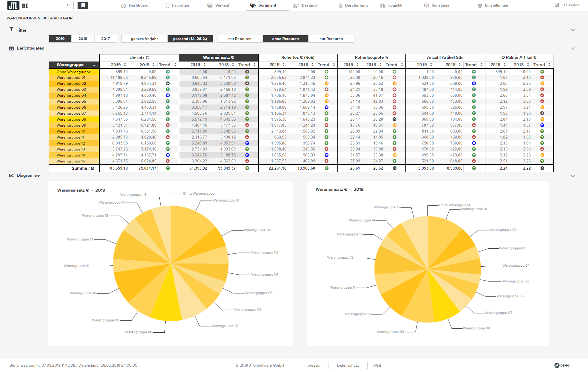Open the Datenschutz link
588x372 pixels.
(348, 365)
